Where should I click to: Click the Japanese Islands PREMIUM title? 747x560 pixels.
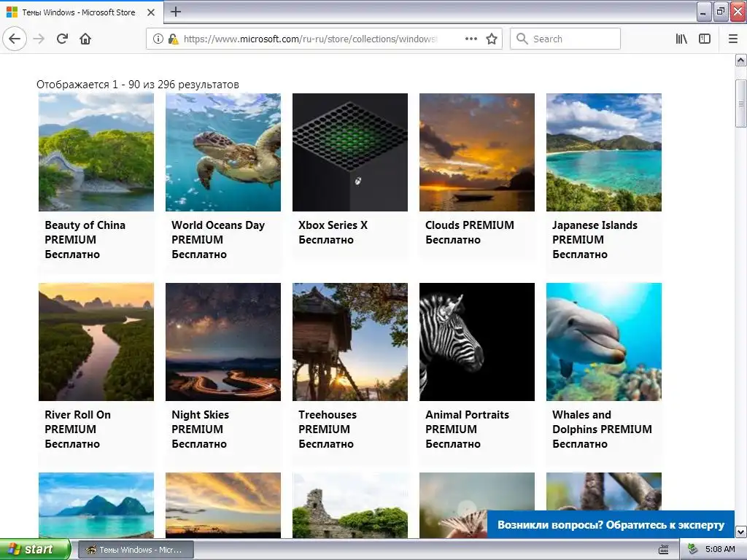click(x=595, y=233)
